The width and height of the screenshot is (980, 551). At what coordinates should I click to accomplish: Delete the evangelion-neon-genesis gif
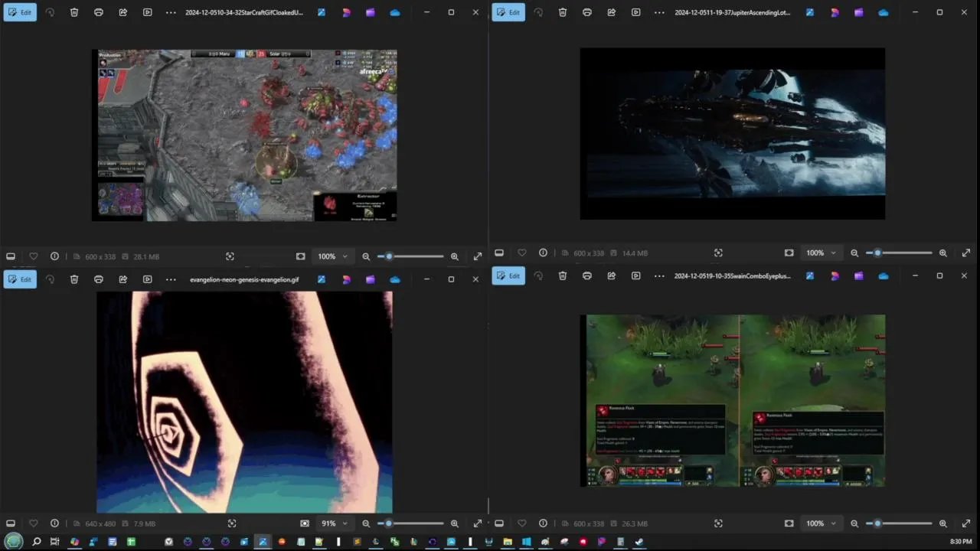pyautogui.click(x=74, y=279)
